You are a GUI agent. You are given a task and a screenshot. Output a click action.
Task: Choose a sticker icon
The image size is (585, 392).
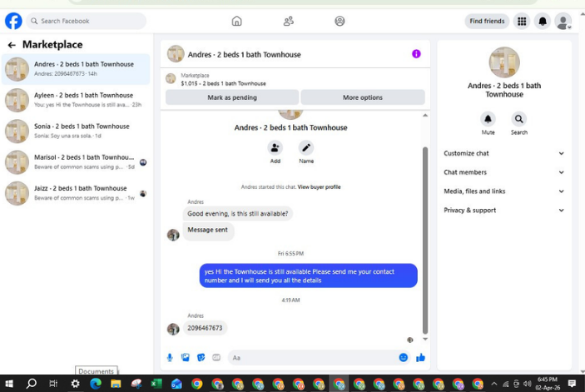point(201,358)
